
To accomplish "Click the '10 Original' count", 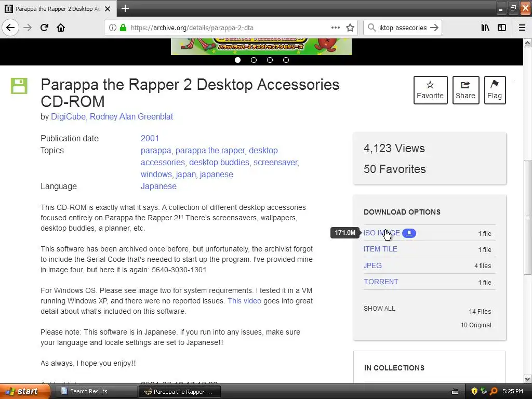I will coord(476,325).
